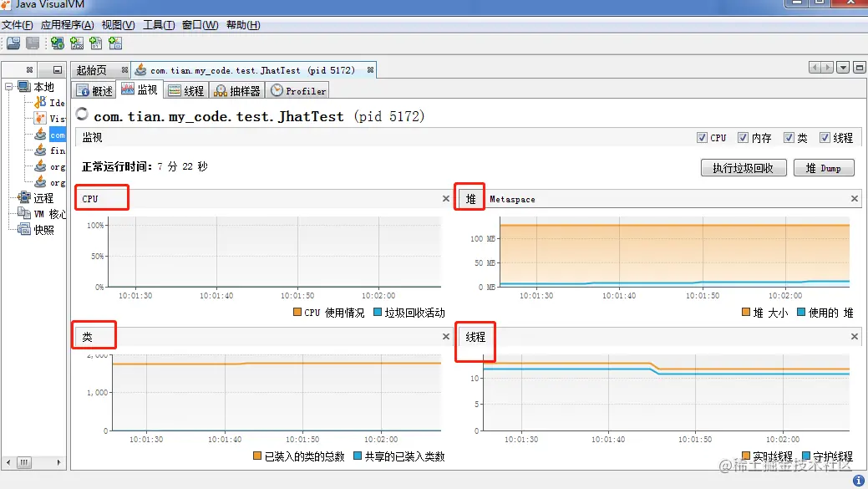Open the 抽样器 sampler tab

237,91
